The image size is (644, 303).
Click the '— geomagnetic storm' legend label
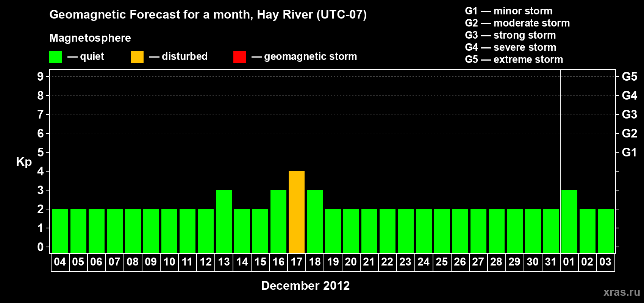(x=304, y=57)
